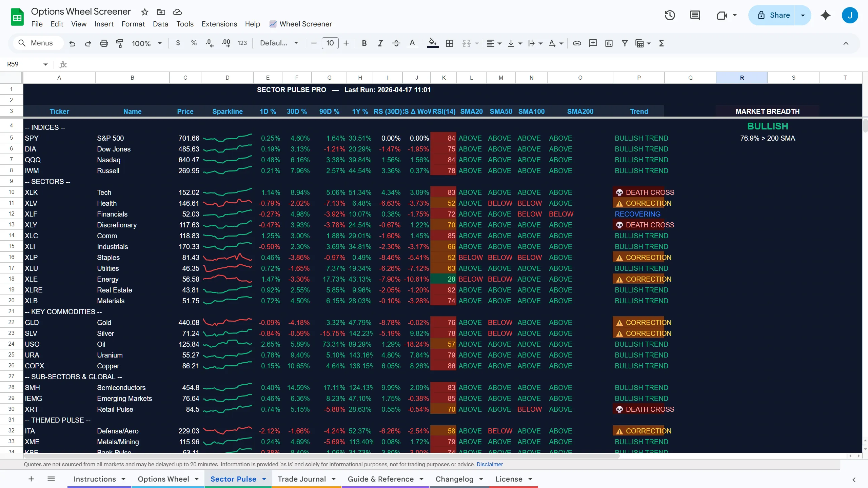
Task: Open the Data menu
Action: [160, 24]
